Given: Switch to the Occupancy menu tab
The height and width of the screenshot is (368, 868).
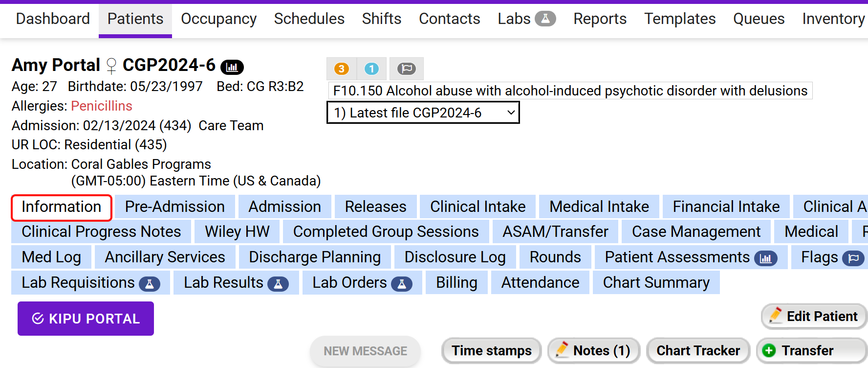Looking at the screenshot, I should coord(218,19).
